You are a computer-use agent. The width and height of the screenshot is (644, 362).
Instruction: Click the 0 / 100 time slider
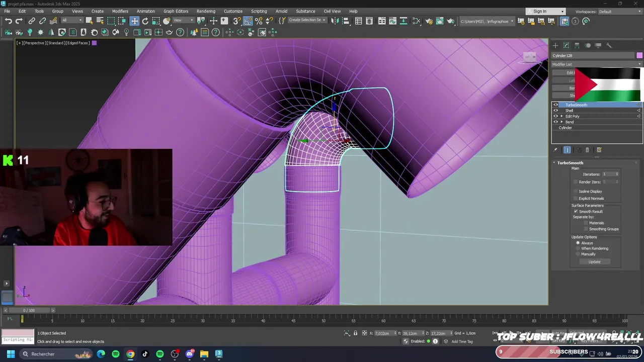pyautogui.click(x=29, y=310)
